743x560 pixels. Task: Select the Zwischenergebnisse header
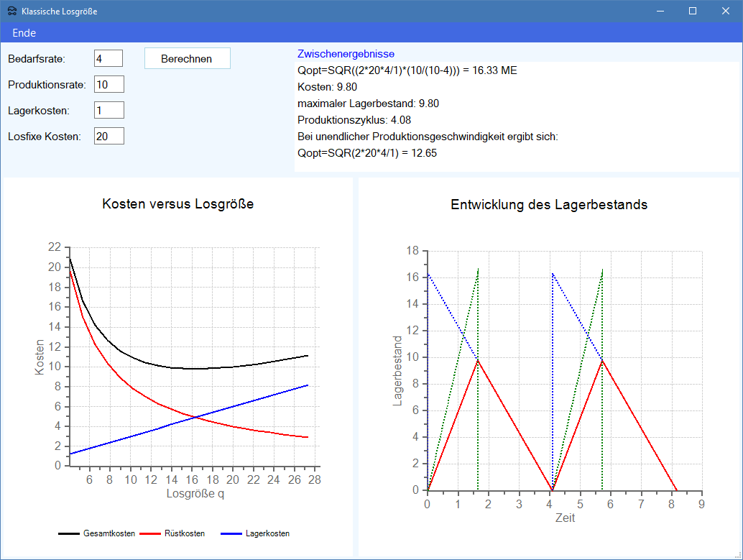346,54
